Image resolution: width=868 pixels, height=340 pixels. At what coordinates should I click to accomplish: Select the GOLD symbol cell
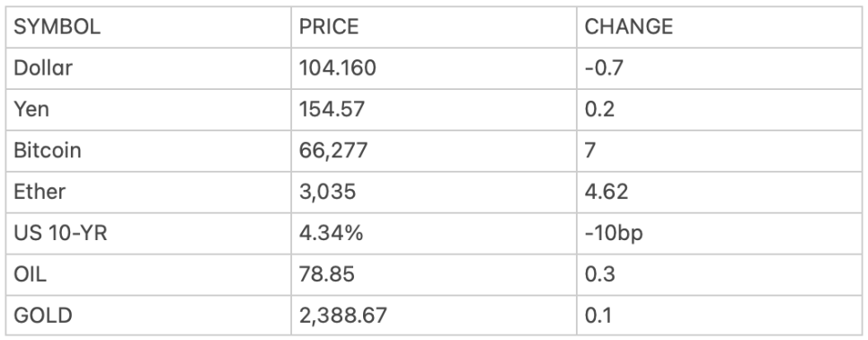point(148,316)
